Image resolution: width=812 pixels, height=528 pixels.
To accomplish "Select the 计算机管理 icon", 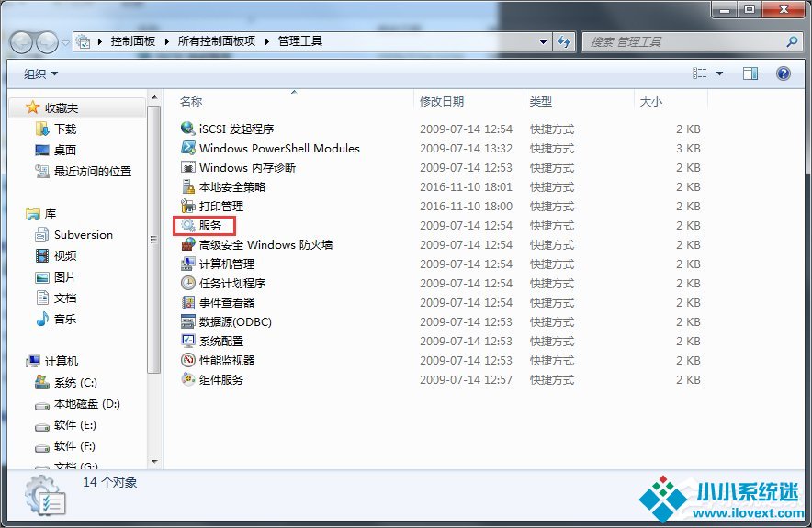I will click(188, 264).
